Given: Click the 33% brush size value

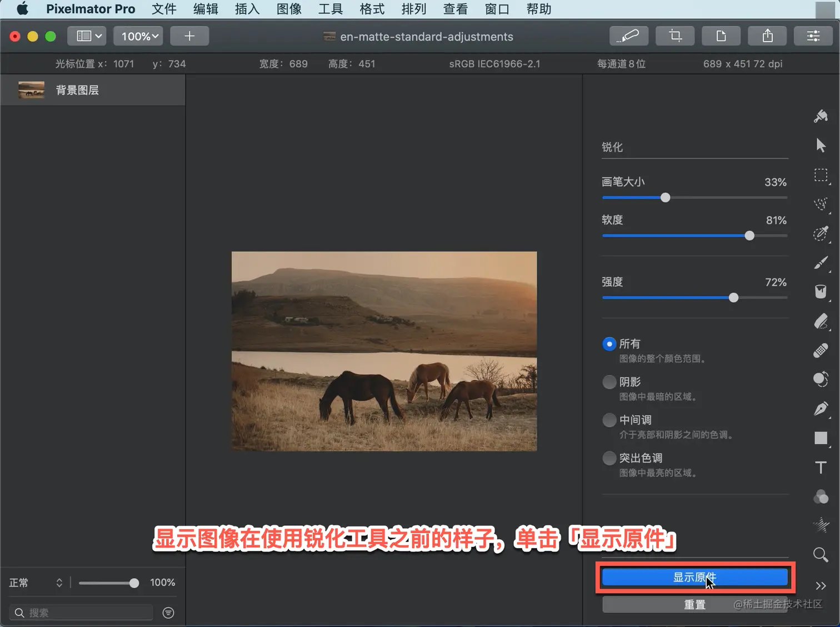Looking at the screenshot, I should click(x=776, y=182).
